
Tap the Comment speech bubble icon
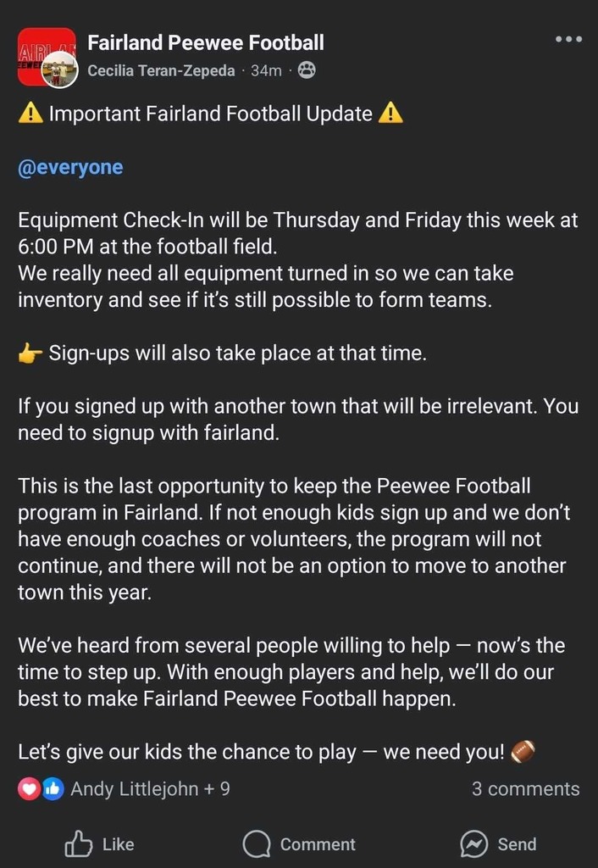point(257,845)
